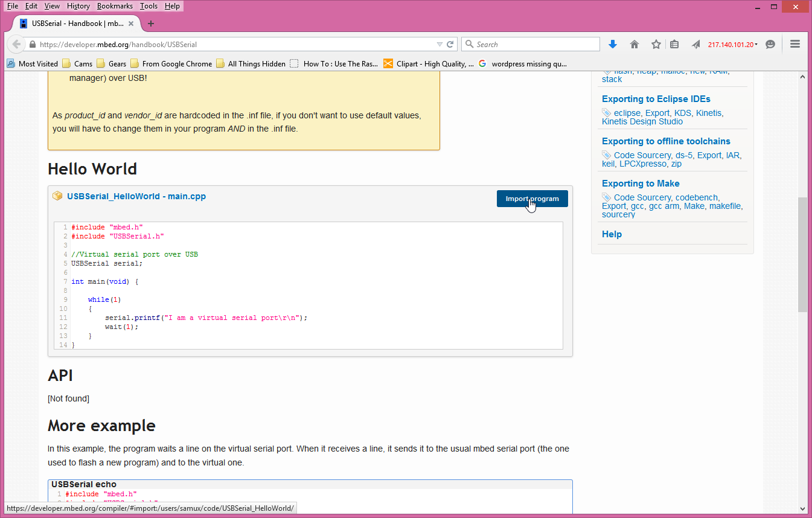812x518 pixels.
Task: Bookmark this page with the star icon
Action: point(656,44)
